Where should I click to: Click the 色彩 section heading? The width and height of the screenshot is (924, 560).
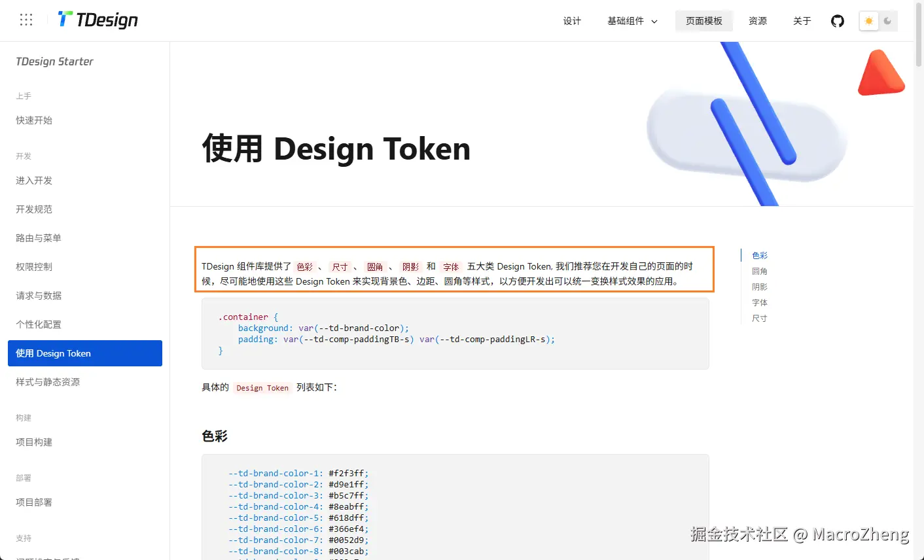[215, 436]
